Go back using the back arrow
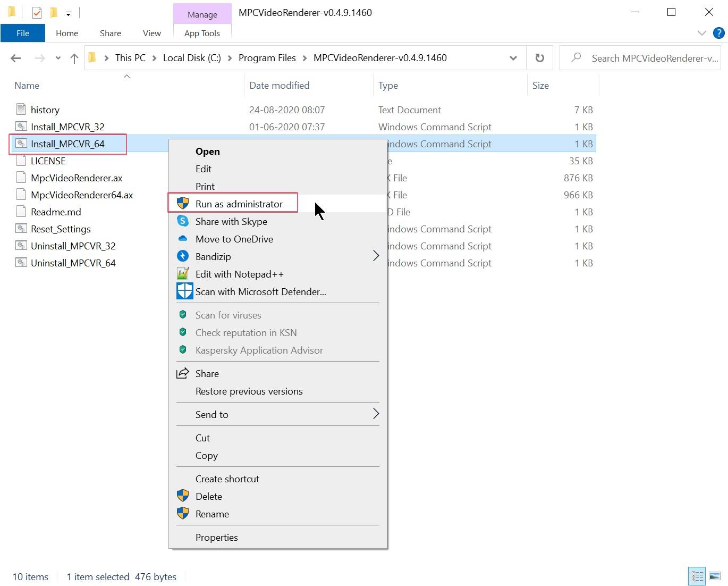This screenshot has height=586, width=728. tap(15, 58)
